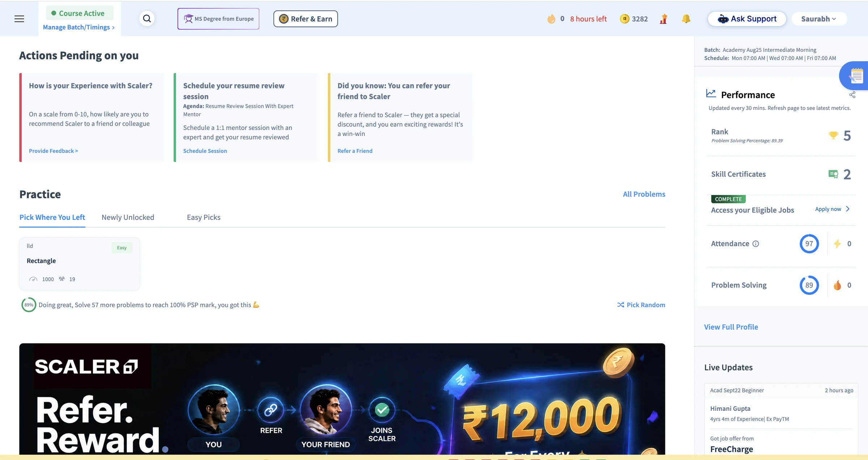Expand the Saurabh profile dropdown
The height and width of the screenshot is (460, 868).
point(819,19)
